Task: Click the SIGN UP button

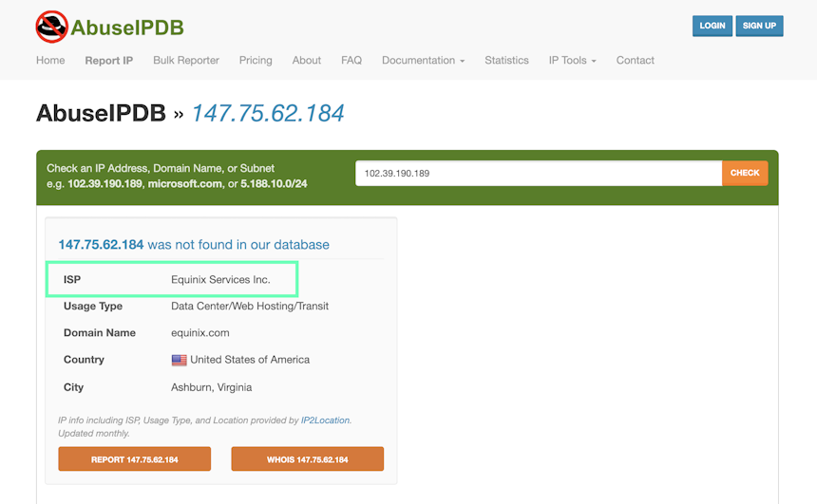Action: pos(759,26)
